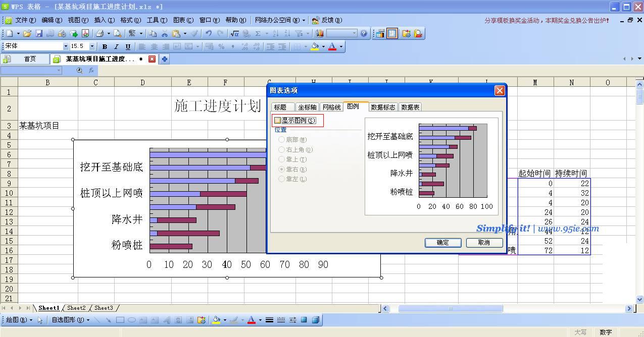This screenshot has height=337, width=644.
Task: Click the Save disk icon
Action: pos(39,34)
